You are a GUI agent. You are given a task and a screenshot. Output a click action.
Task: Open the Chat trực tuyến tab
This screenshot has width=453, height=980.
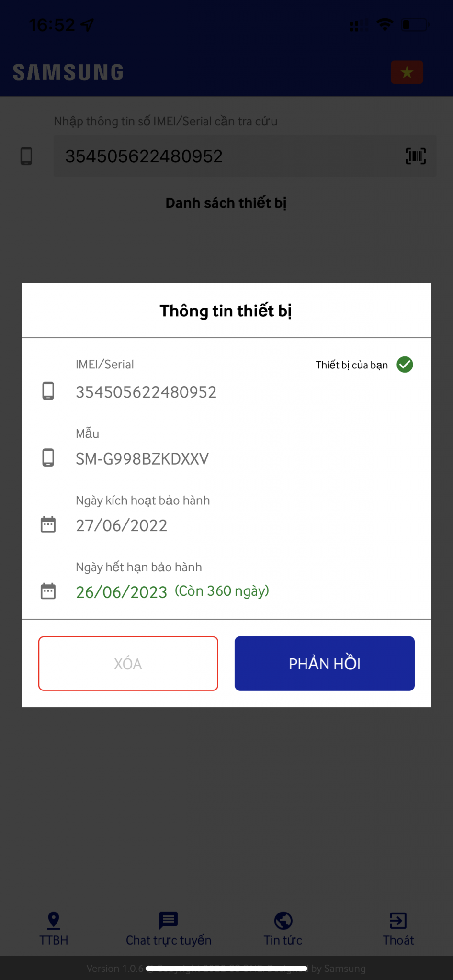(x=169, y=929)
